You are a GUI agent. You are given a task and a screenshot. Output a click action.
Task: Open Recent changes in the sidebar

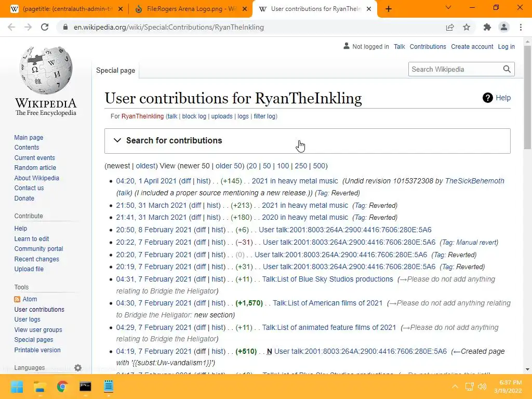pos(37,259)
